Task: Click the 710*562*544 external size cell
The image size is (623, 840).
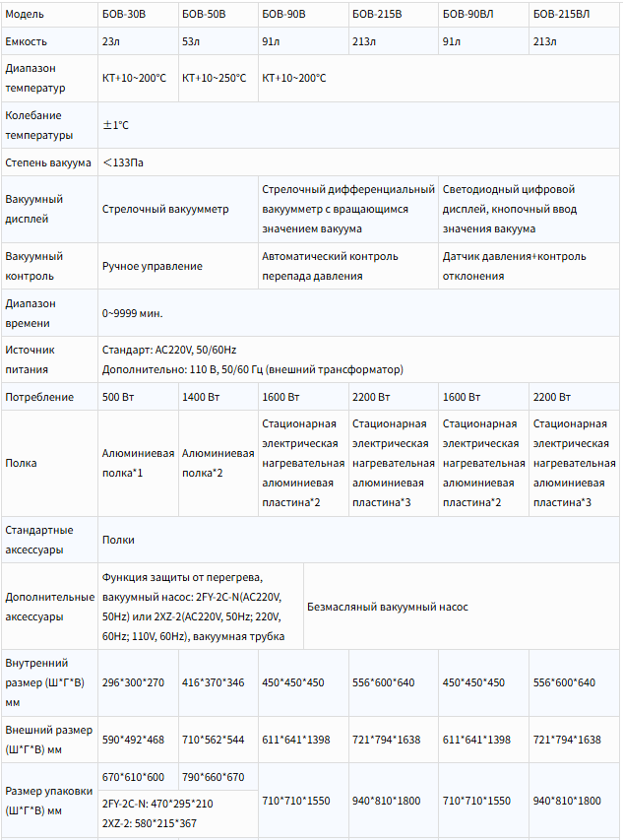Action: point(214,740)
